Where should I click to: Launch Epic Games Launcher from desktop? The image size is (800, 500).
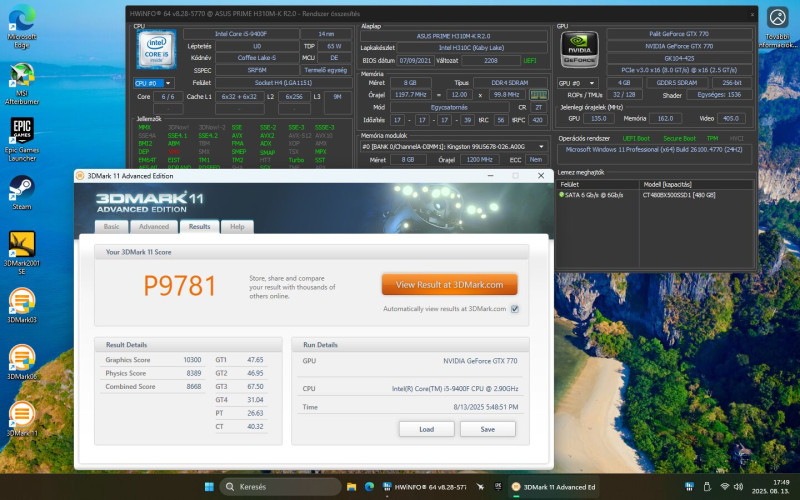[x=22, y=140]
